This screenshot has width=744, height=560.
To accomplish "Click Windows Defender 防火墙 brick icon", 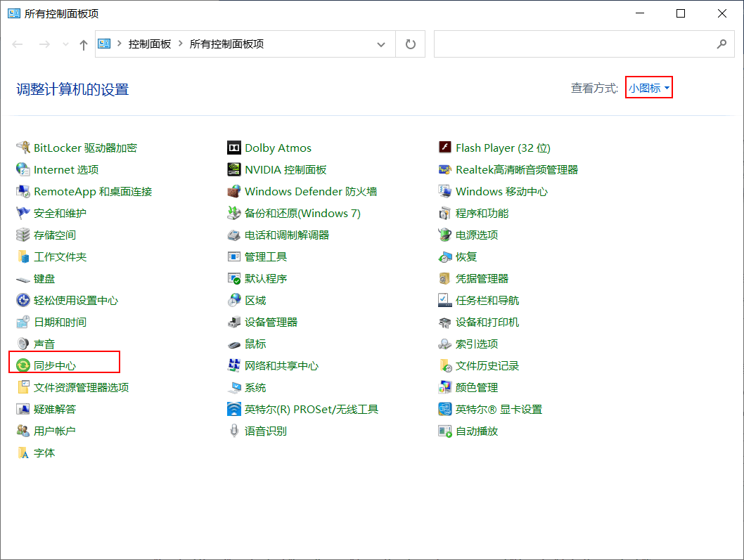I will tap(234, 191).
